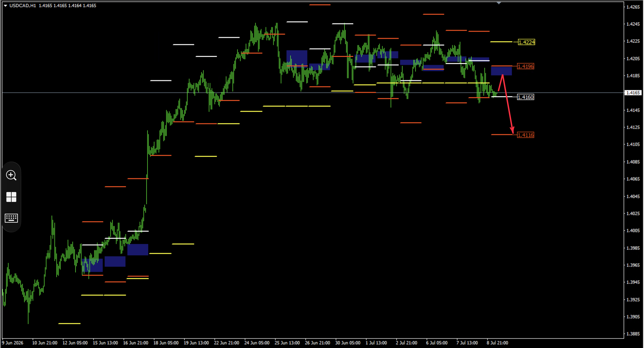The width and height of the screenshot is (644, 348).
Task: Click the 1.4265 price scale value
Action: pos(633,7)
